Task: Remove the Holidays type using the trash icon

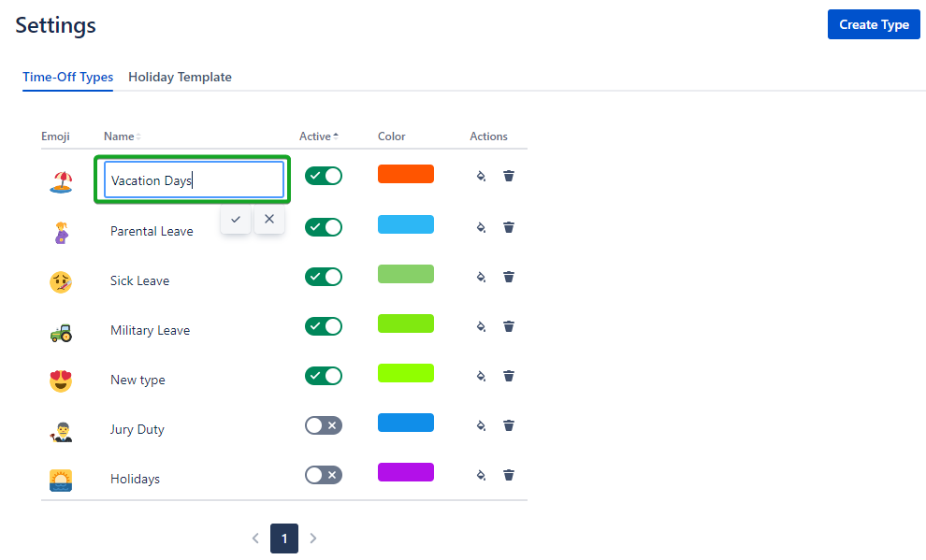Action: (509, 475)
